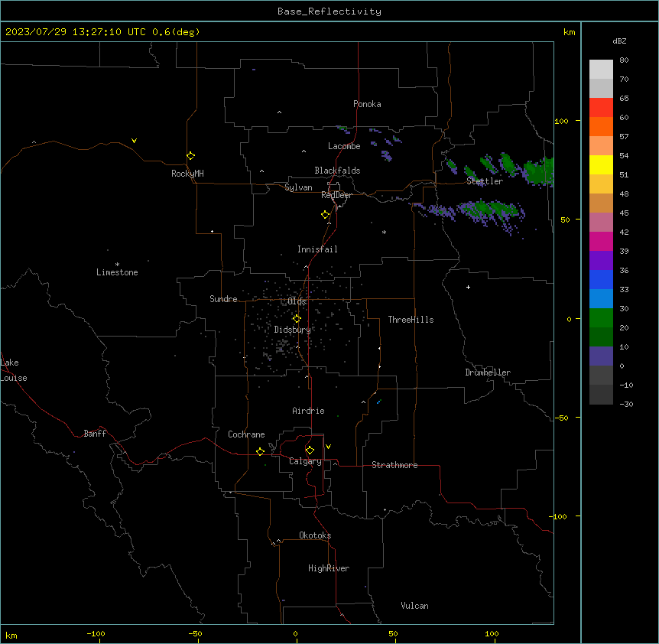Click the white caret marker southwest of Ponoka
This screenshot has height=644, width=659.
click(x=279, y=112)
